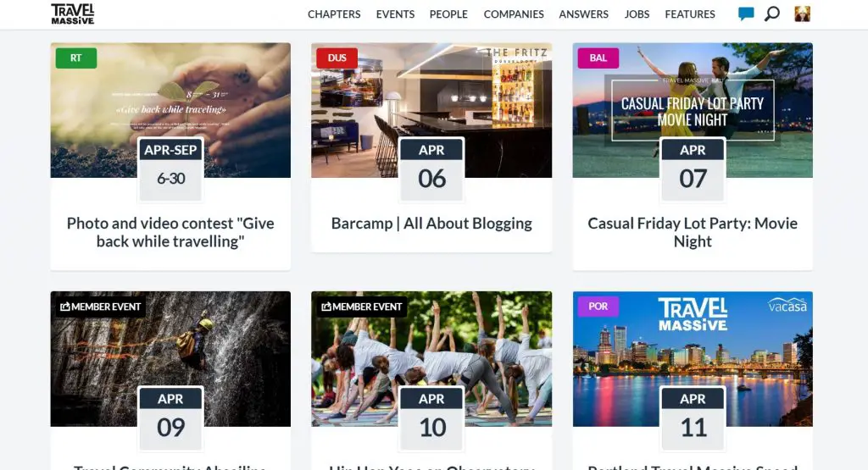Select the purple POR chapter badge
Image resolution: width=868 pixels, height=470 pixels.
[598, 307]
